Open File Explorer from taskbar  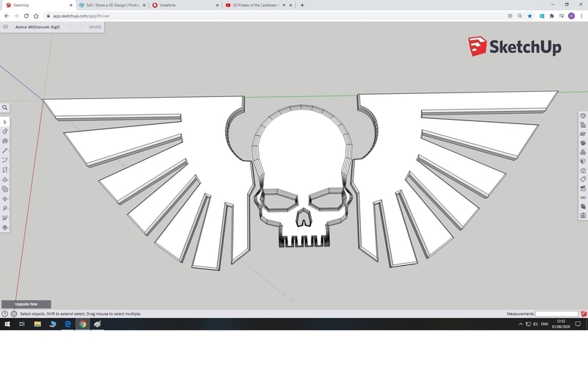click(x=37, y=324)
